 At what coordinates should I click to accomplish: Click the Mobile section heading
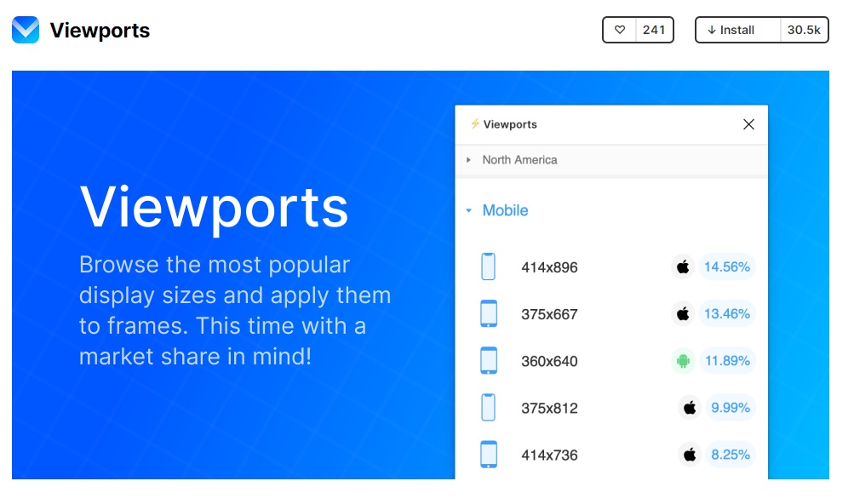[x=505, y=210]
